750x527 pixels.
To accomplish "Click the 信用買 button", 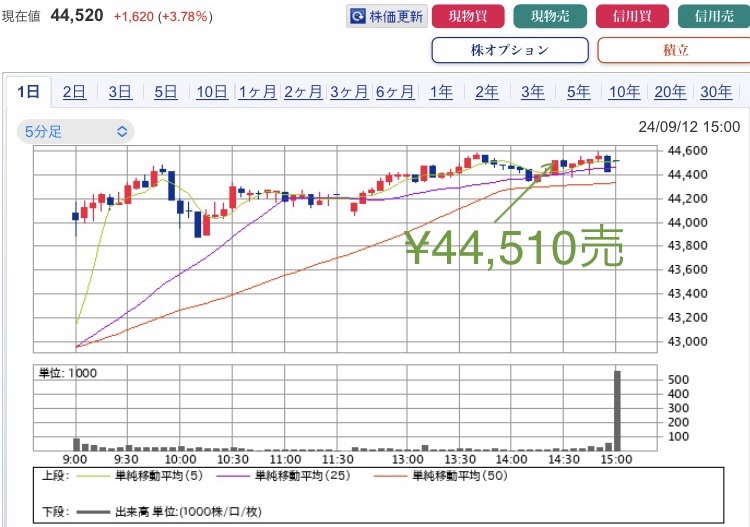I will [x=632, y=16].
